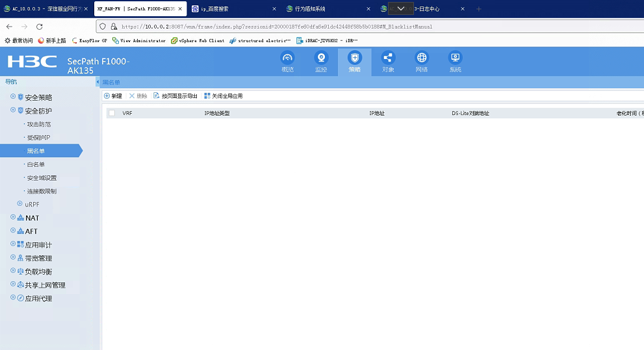Click the H3C logo
Viewport: 644px width, 350px height.
click(x=32, y=62)
